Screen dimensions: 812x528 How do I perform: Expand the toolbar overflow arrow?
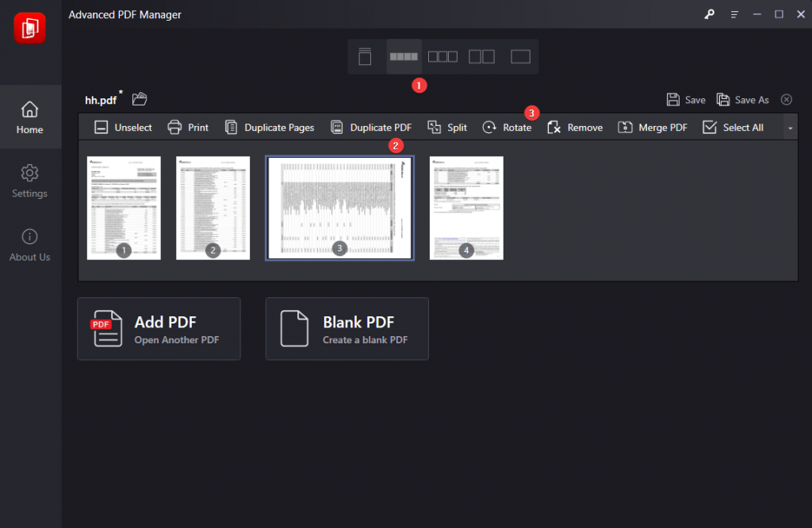coord(790,127)
